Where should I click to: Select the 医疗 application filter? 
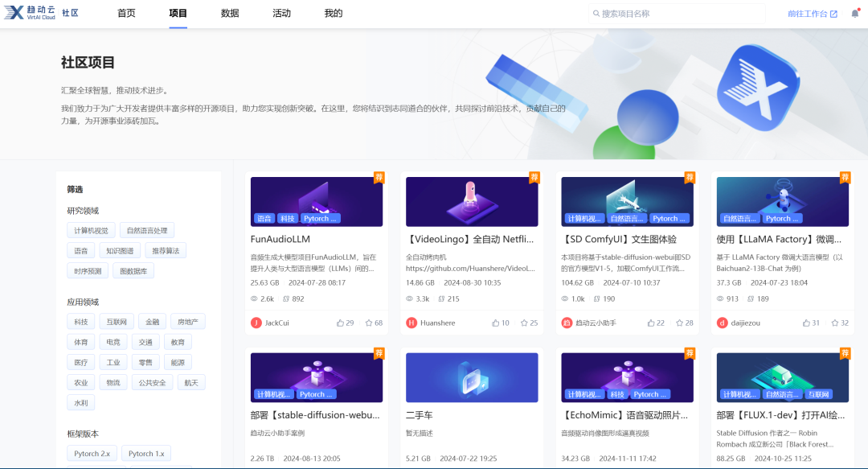point(81,363)
